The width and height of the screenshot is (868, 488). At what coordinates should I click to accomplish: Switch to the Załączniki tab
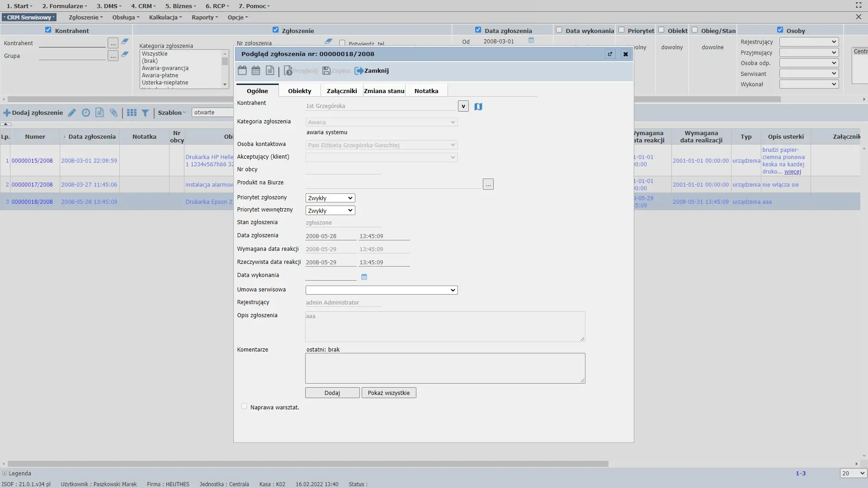(342, 91)
